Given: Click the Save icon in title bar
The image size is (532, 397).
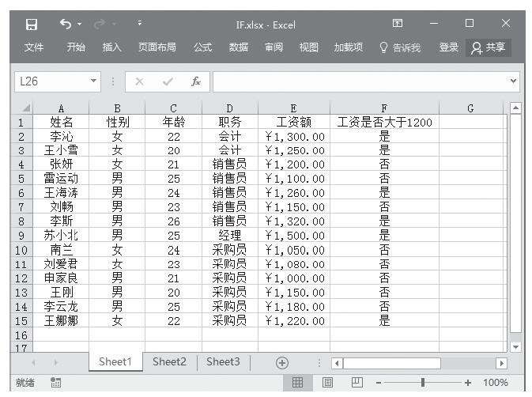Looking at the screenshot, I should (x=32, y=25).
